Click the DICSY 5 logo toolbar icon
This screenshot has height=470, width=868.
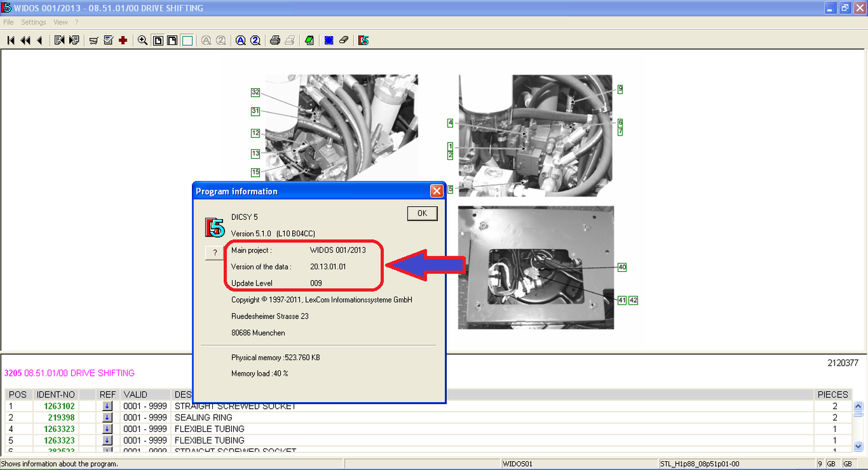[x=363, y=41]
